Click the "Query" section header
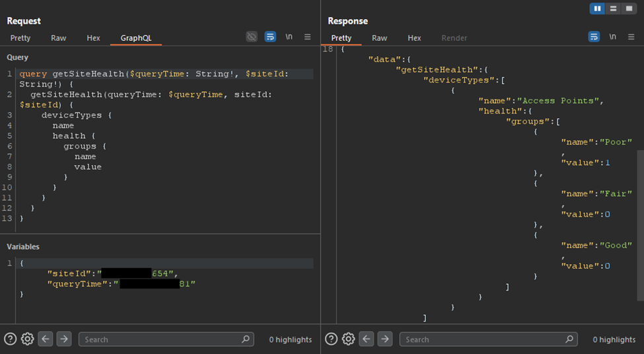The height and width of the screenshot is (354, 644). [x=17, y=57]
